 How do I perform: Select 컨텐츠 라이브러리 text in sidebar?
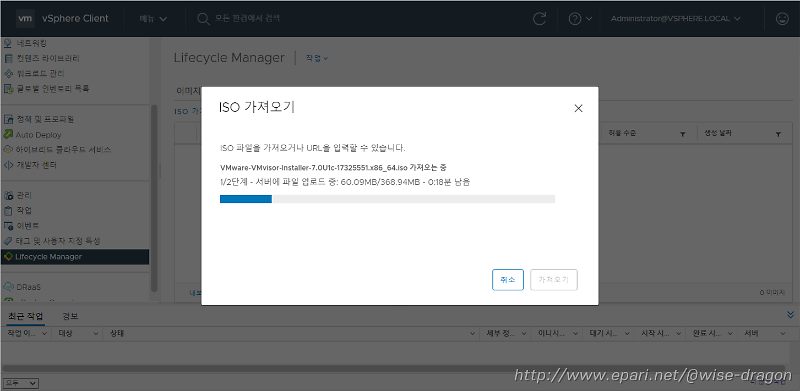pos(47,59)
